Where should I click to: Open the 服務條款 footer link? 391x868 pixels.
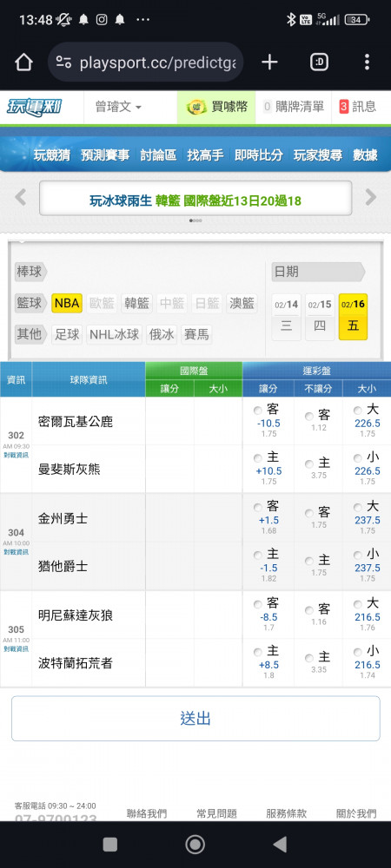pyautogui.click(x=287, y=813)
